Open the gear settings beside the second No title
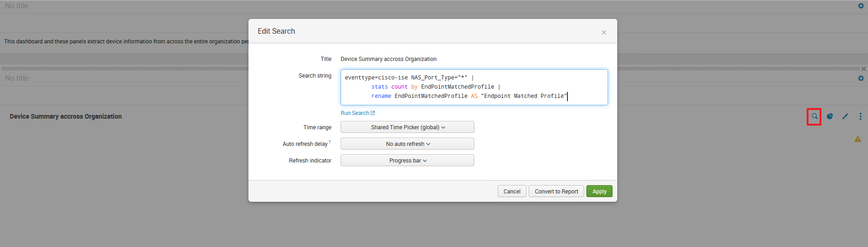Screen dimensions: 868x247 click(x=861, y=78)
